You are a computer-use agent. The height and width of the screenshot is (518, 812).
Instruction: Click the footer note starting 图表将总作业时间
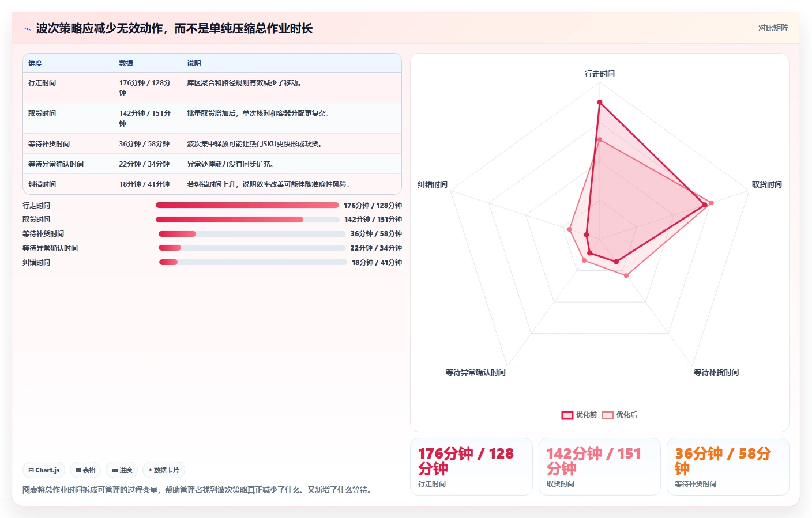point(198,490)
